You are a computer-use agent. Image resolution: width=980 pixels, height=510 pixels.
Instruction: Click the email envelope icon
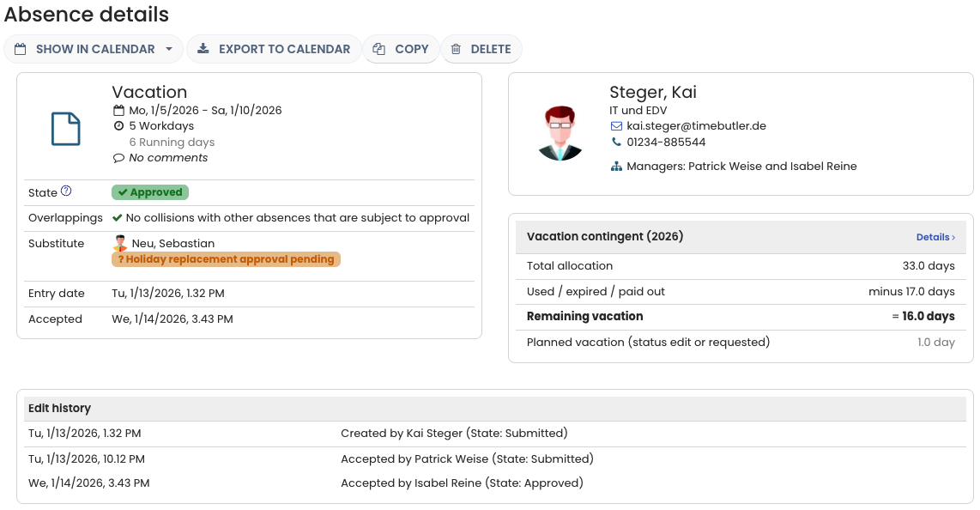coord(616,126)
